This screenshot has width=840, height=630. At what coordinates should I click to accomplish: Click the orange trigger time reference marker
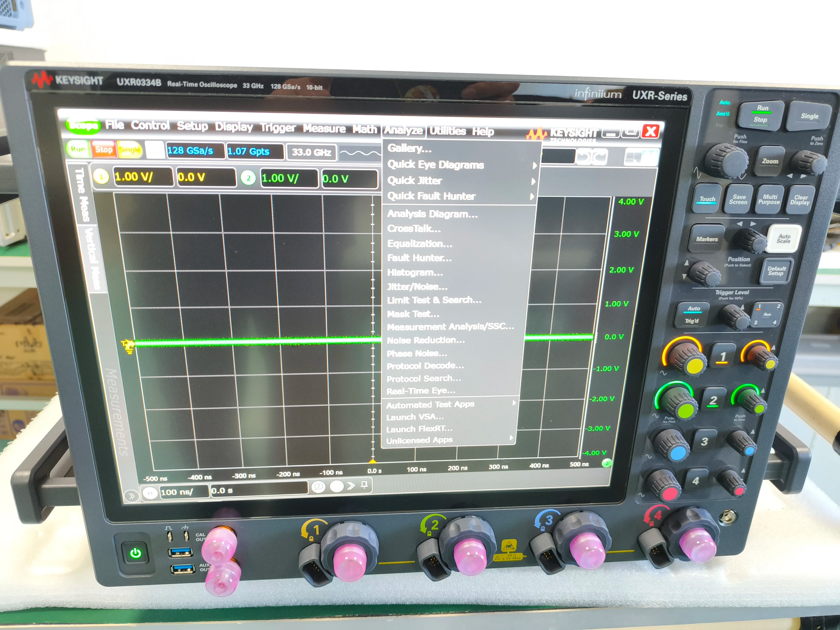pos(373,461)
